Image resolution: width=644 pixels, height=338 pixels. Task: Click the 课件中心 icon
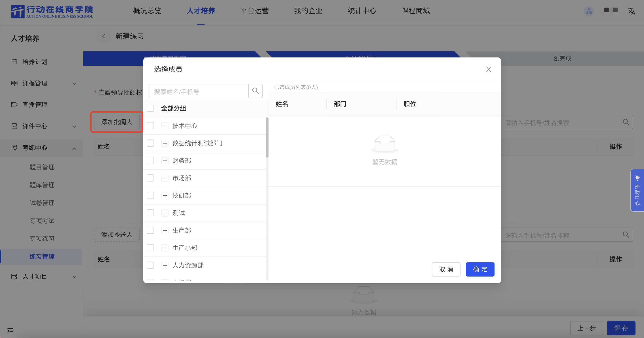point(14,126)
